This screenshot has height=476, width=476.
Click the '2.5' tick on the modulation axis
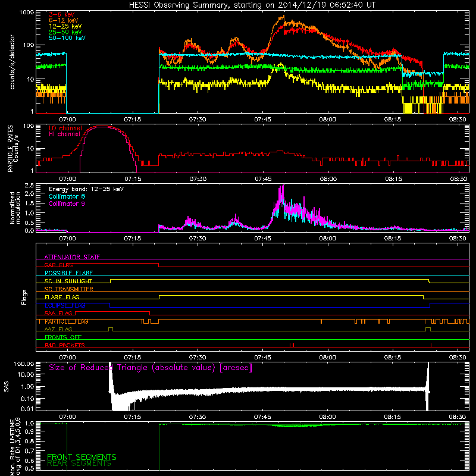29,186
